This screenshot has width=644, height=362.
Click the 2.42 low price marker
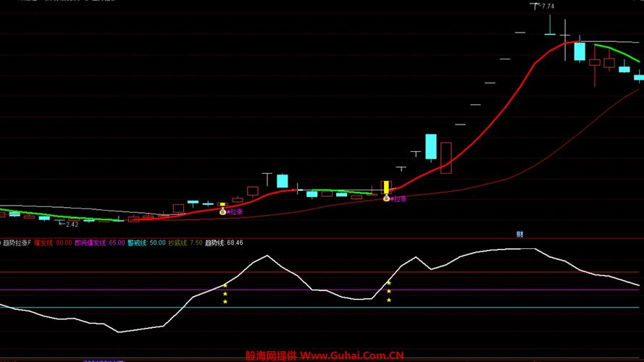[71, 224]
